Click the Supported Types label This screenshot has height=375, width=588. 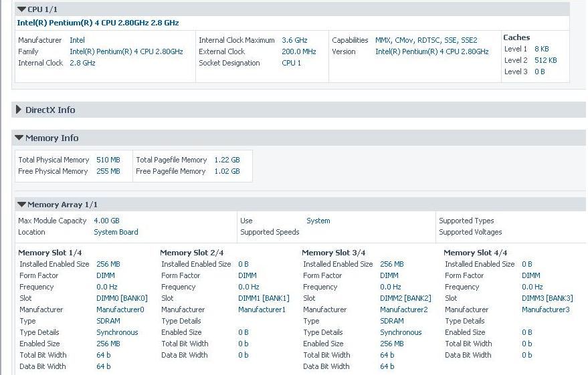click(466, 221)
